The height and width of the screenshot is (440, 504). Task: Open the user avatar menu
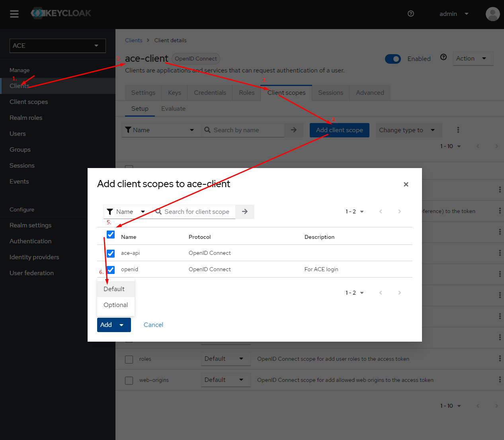click(492, 14)
